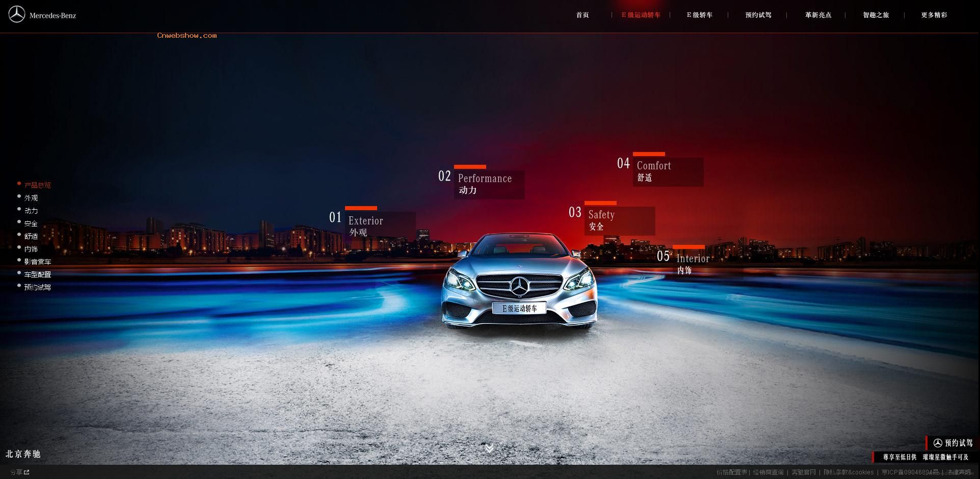Open the 更多精彩 top menu

tap(934, 15)
